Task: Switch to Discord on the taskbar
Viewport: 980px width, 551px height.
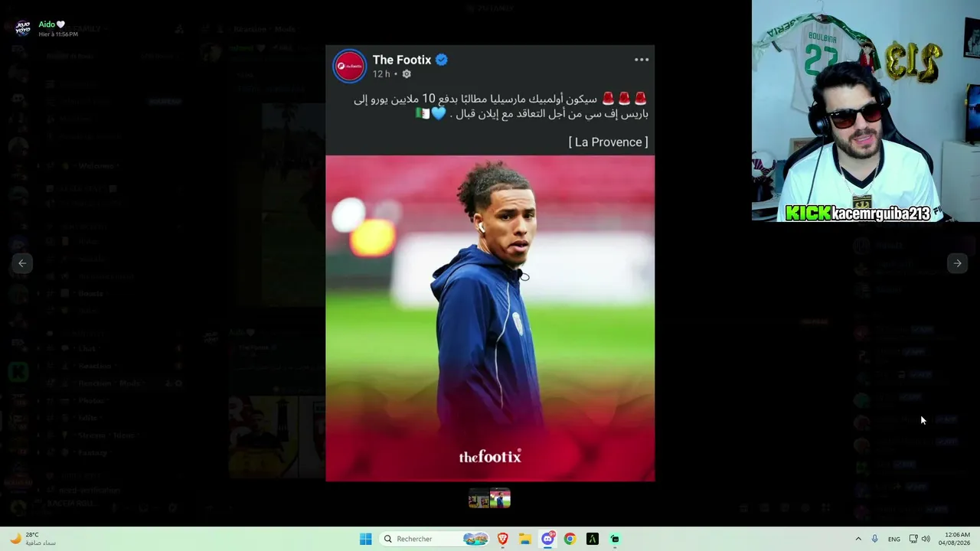Action: tap(547, 539)
